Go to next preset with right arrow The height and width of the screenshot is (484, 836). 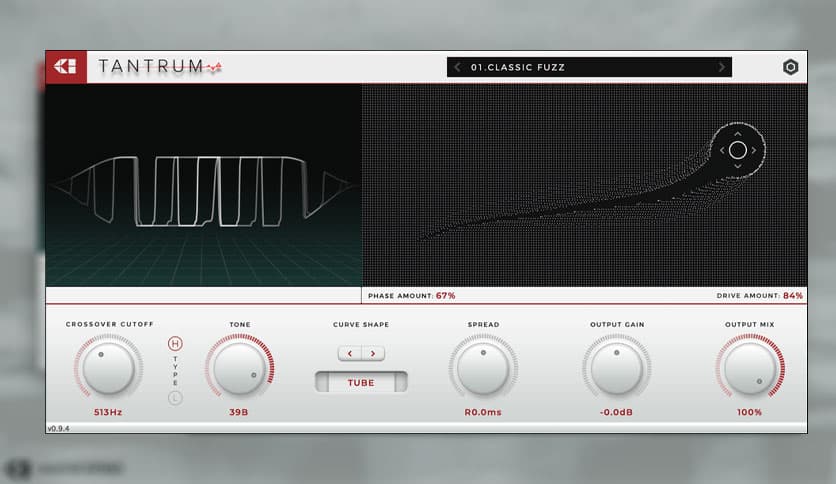(721, 67)
